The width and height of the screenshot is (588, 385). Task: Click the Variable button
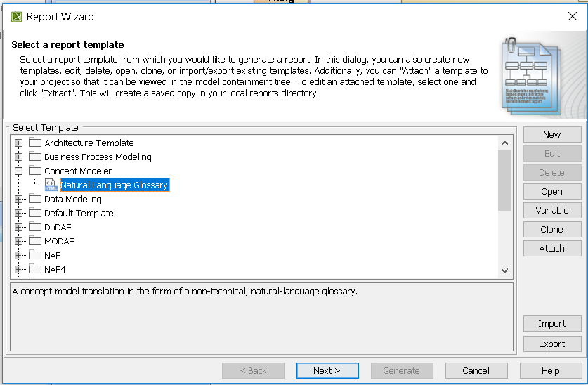pos(552,210)
